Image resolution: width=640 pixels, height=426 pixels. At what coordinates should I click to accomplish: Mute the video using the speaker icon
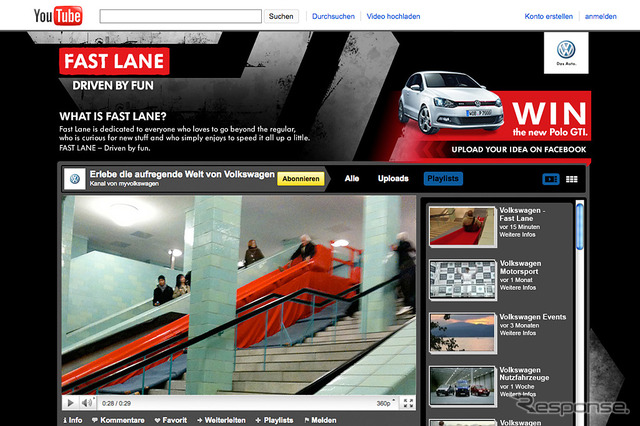87,403
